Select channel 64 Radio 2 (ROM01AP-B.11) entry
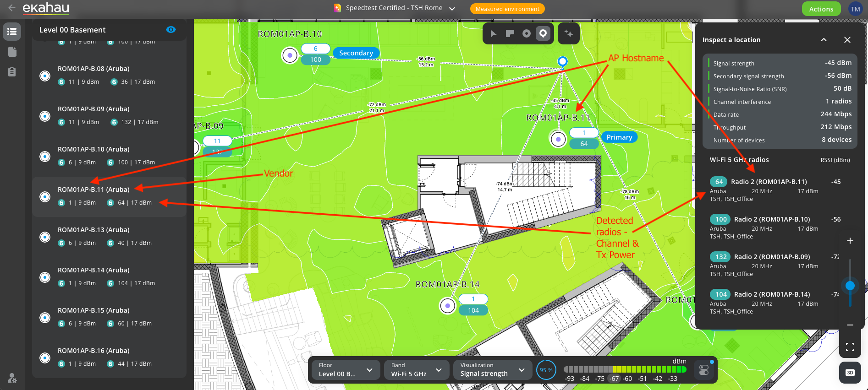 click(x=775, y=190)
